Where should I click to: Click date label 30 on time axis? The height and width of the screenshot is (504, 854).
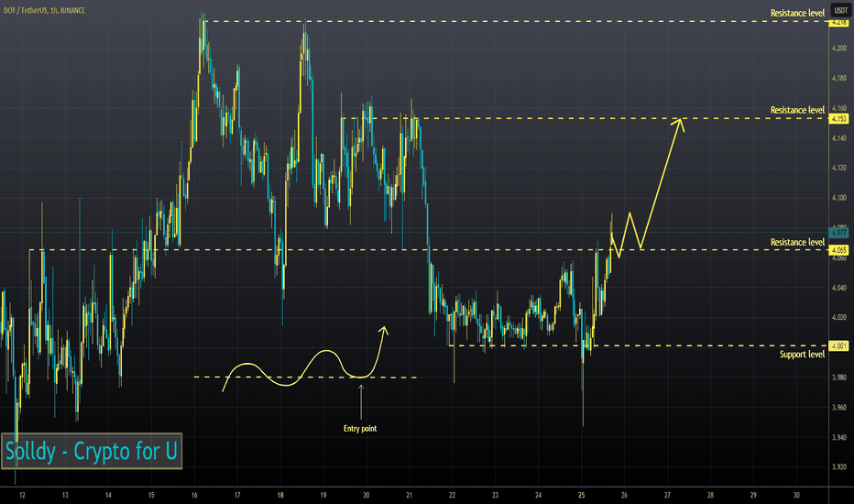pyautogui.click(x=796, y=495)
